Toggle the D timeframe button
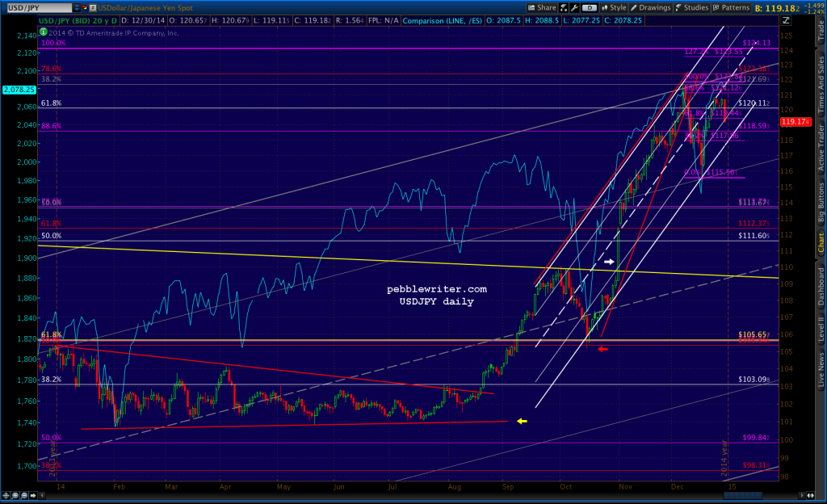This screenshot has height=504, width=827. pos(590,7)
